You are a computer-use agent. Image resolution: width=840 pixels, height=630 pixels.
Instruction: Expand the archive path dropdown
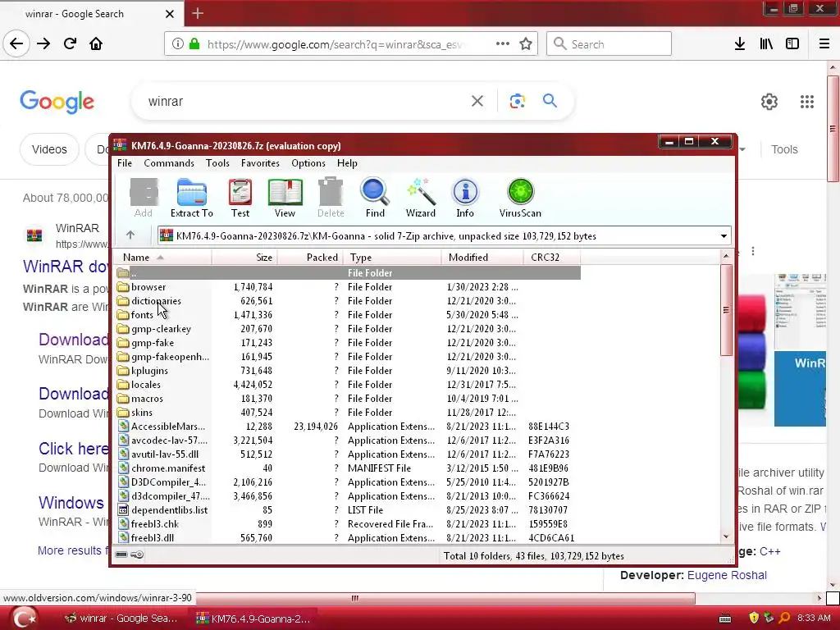tap(724, 235)
